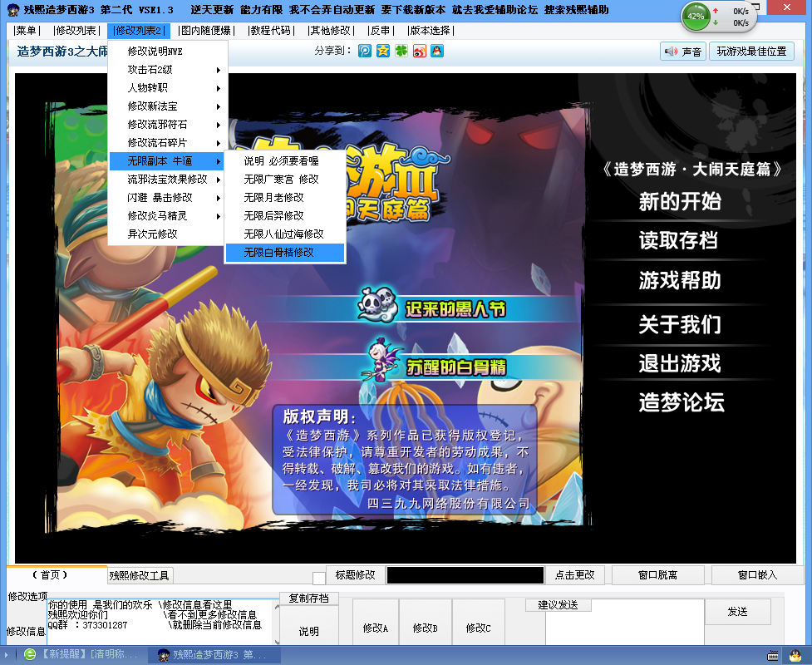This screenshot has height=665, width=812.
Task: Click 标题修改 button
Action: tap(355, 575)
